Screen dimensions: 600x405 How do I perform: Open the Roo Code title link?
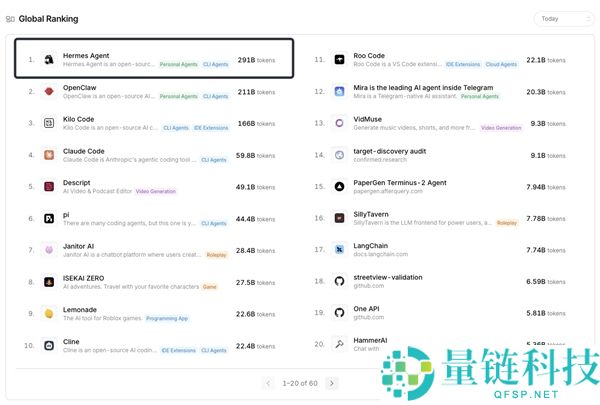coord(369,56)
